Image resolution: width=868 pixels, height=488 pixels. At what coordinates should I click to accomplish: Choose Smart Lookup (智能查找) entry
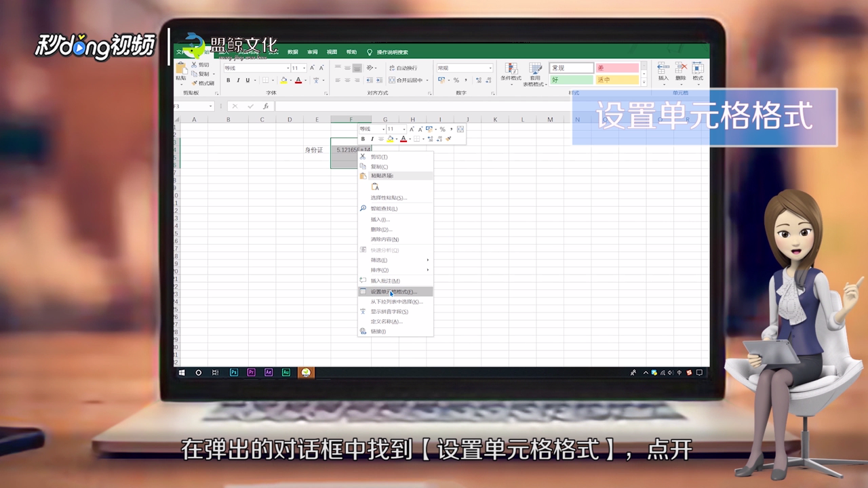pyautogui.click(x=395, y=209)
